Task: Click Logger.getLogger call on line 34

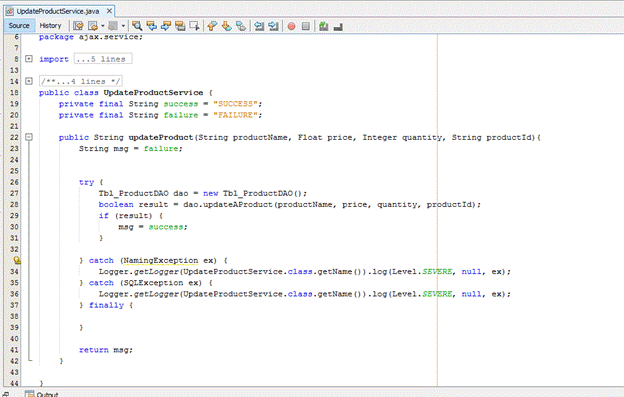Action: pyautogui.click(x=139, y=271)
